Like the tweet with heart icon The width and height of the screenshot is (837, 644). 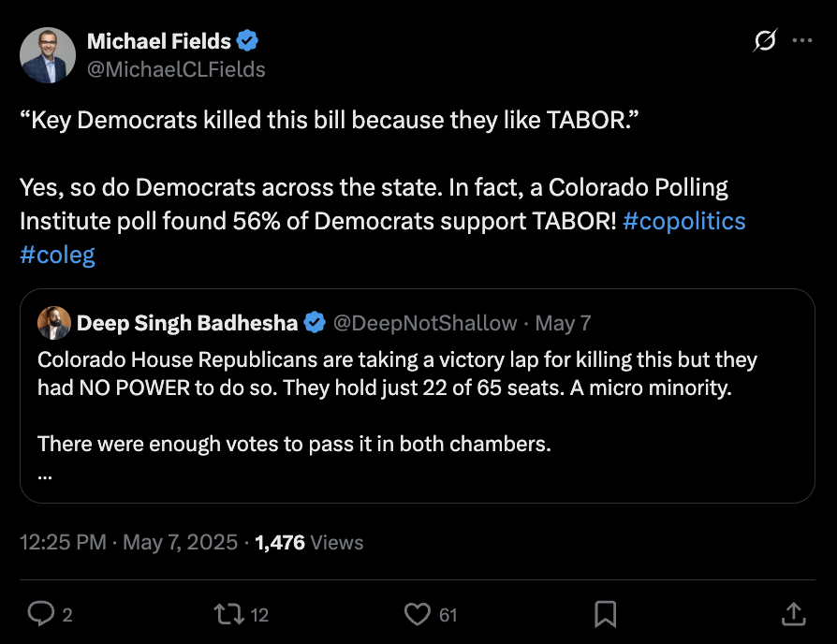pyautogui.click(x=417, y=614)
